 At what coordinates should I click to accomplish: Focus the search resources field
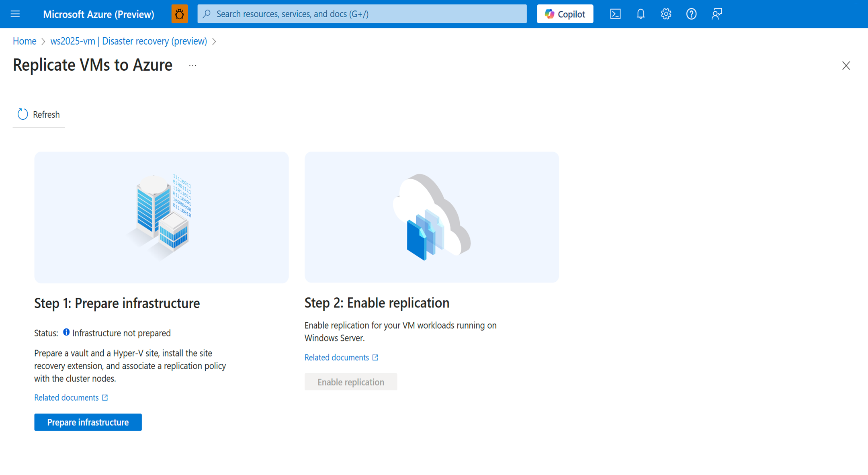point(362,14)
